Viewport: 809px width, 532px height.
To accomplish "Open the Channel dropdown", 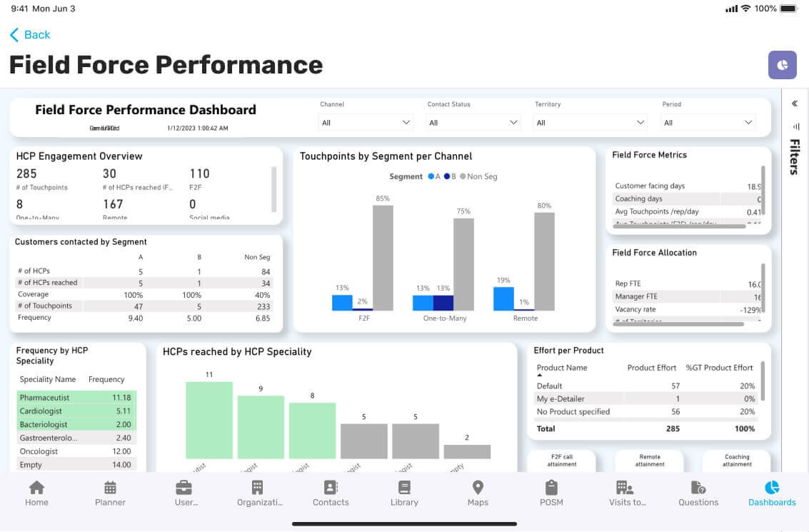I will [x=366, y=123].
